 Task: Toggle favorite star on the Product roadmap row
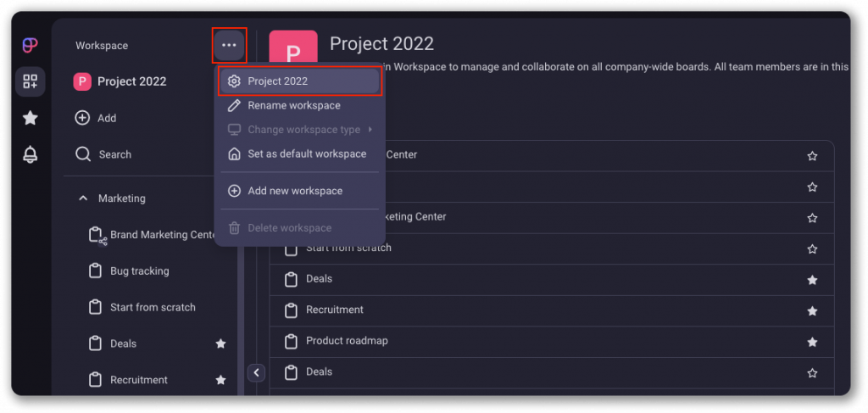coord(812,342)
